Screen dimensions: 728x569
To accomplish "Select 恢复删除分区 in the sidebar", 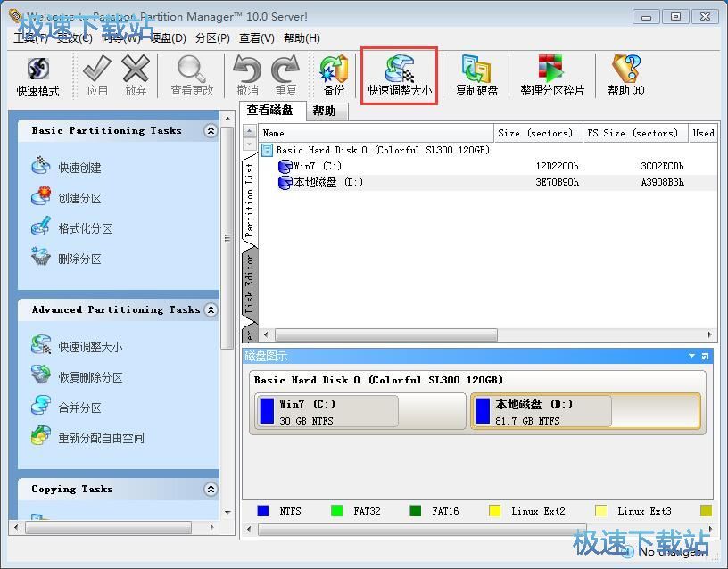I will point(77,377).
